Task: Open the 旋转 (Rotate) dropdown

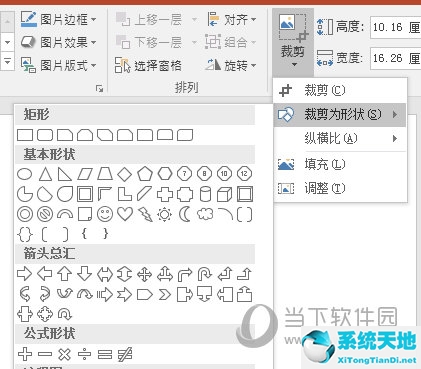Action: [x=232, y=65]
